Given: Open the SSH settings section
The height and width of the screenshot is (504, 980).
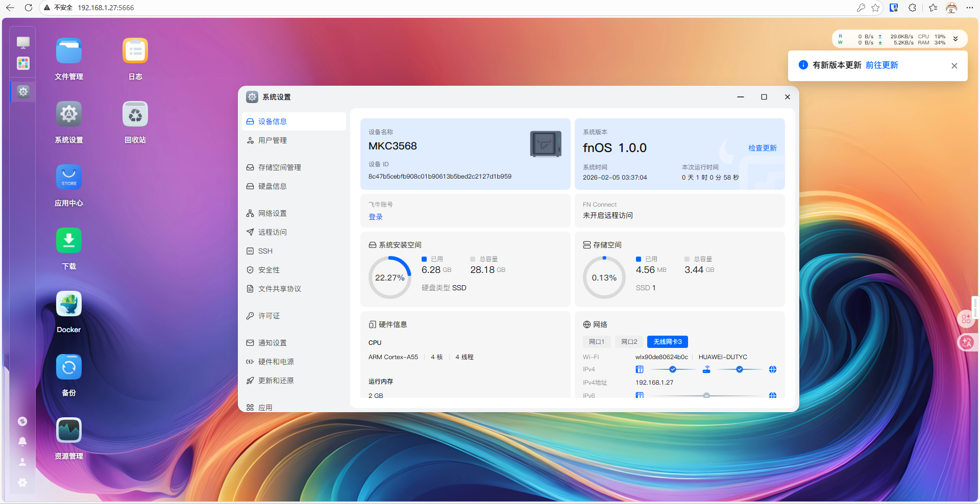Looking at the screenshot, I should (265, 250).
